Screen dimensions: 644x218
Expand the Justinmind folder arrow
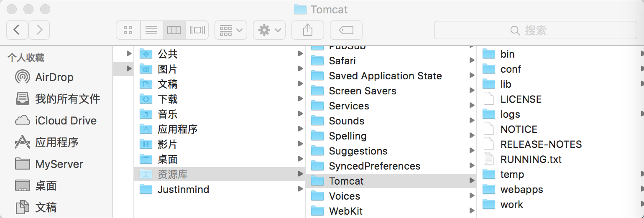click(300, 189)
